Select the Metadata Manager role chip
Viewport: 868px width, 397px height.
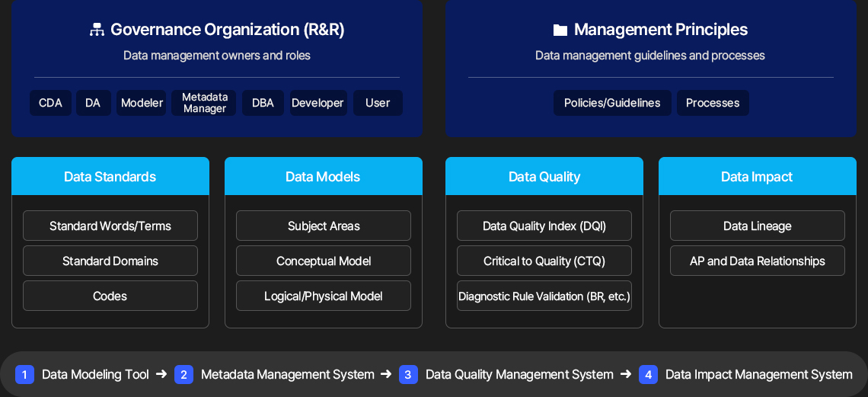(204, 103)
